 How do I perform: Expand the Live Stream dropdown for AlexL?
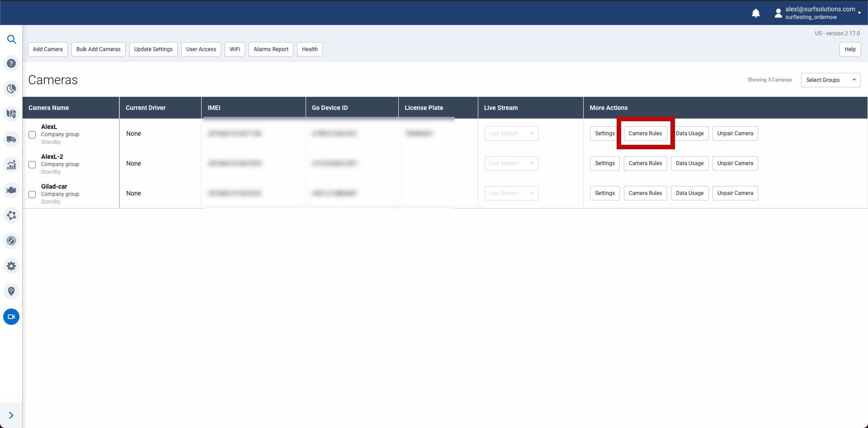511,133
